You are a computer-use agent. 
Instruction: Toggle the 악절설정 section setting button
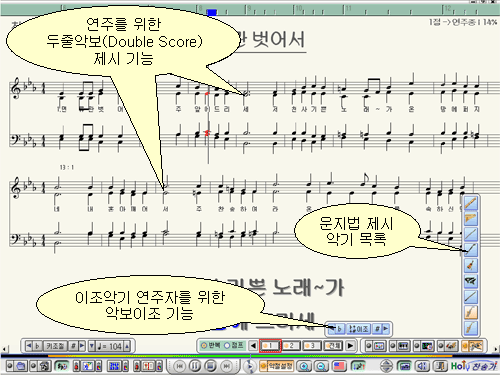(277, 366)
